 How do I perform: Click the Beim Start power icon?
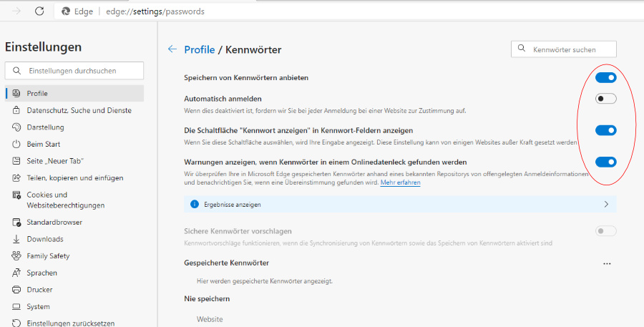(x=16, y=144)
